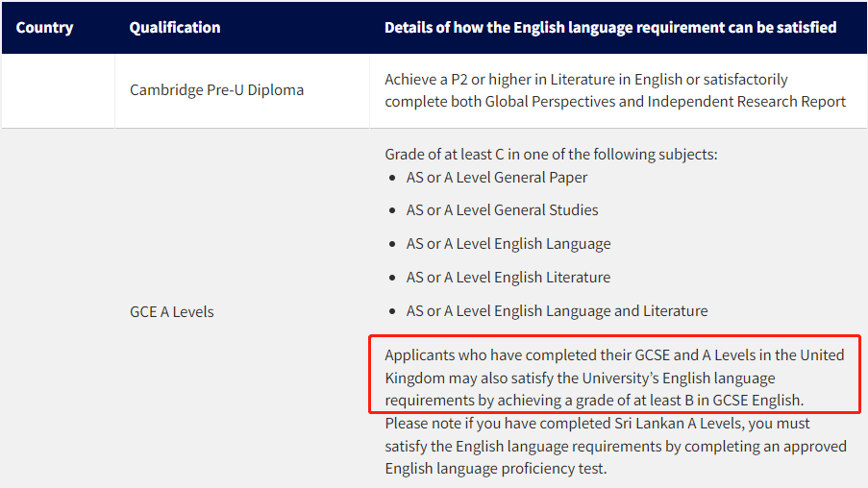Select the English Language and Literature bullet item
Screen dimensions: 868x488
pos(557,311)
